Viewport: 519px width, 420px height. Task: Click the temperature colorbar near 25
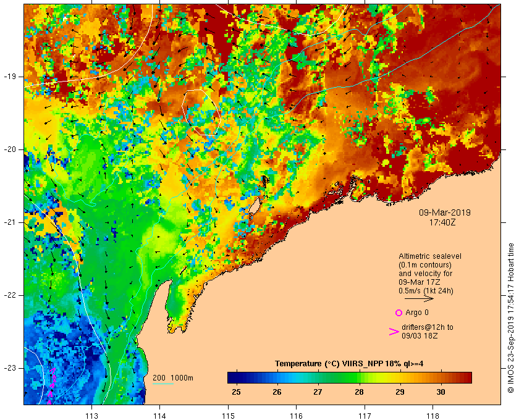click(x=236, y=377)
